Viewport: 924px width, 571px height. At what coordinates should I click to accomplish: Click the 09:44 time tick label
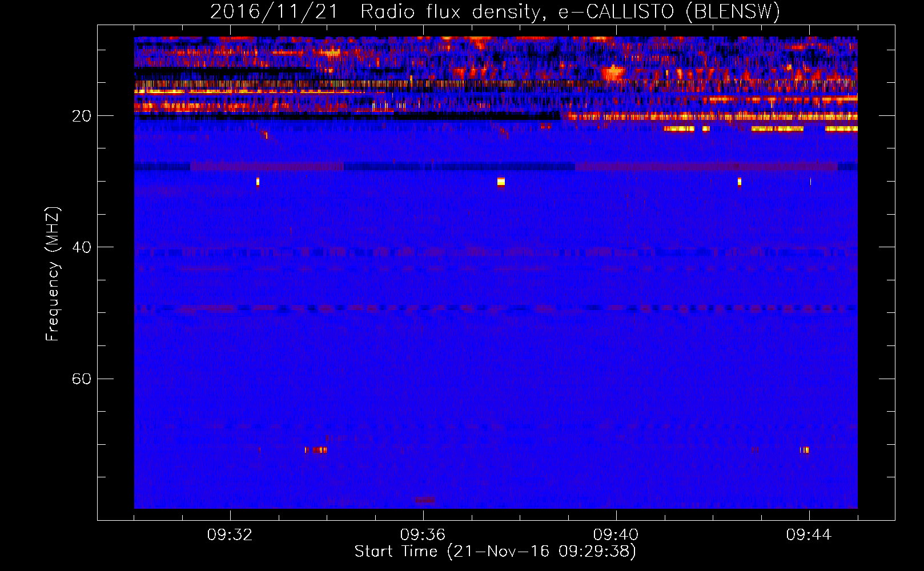click(x=809, y=535)
